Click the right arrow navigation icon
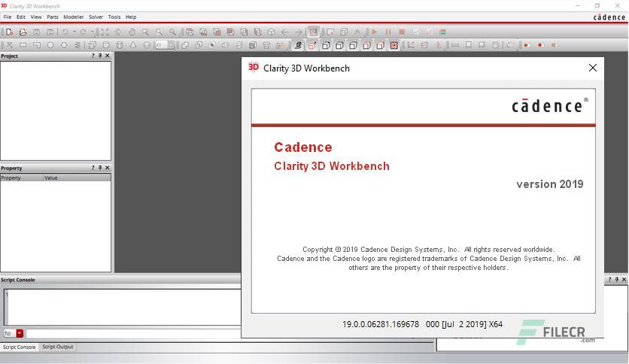629x364 pixels. coord(299,32)
